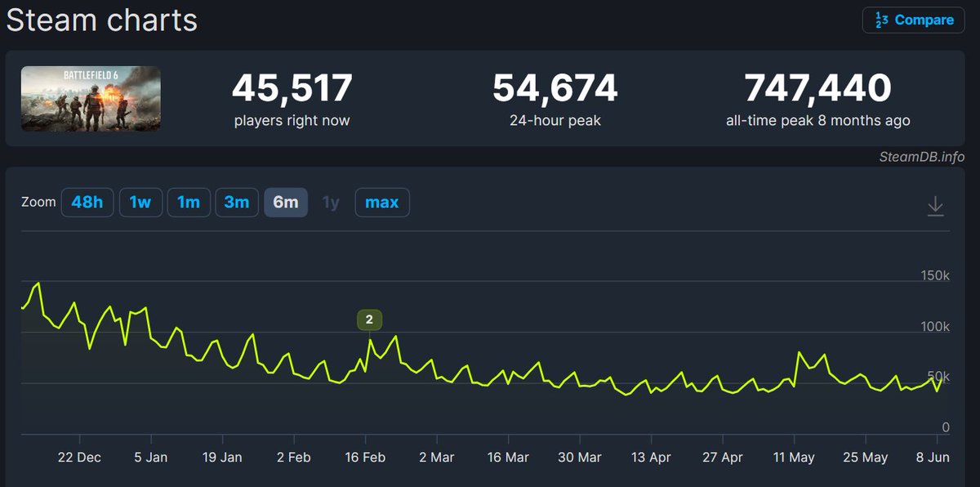Click the 27 Apr axis label
Viewport: 980px width, 487px height.
(722, 458)
